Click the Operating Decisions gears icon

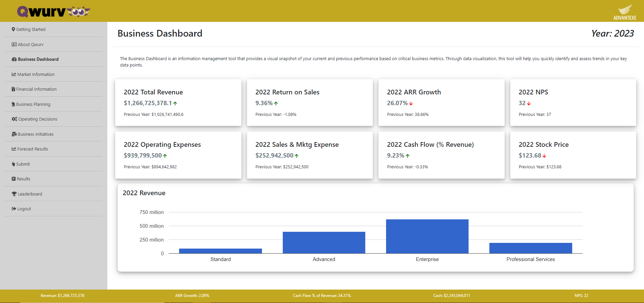(x=14, y=119)
